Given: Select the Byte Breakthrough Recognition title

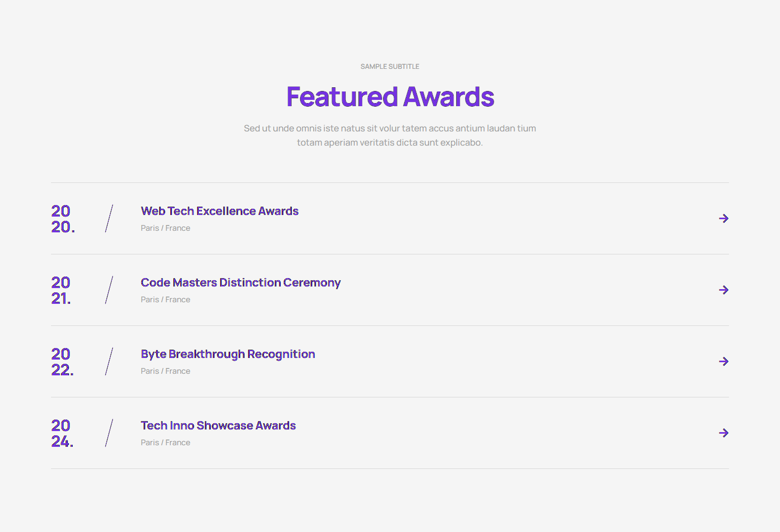Looking at the screenshot, I should (x=228, y=354).
